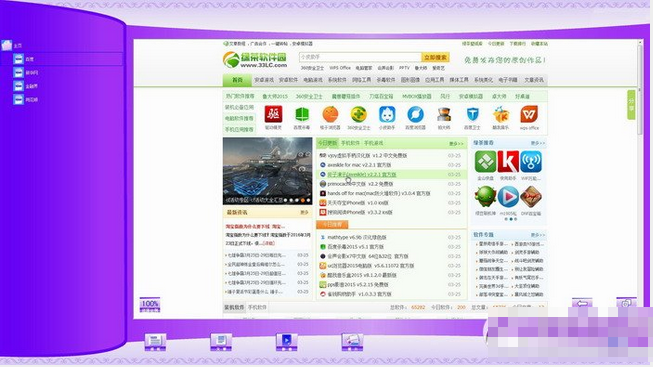
Task: Open 'primocache中文版 v2.2' list entry
Action: (360, 184)
